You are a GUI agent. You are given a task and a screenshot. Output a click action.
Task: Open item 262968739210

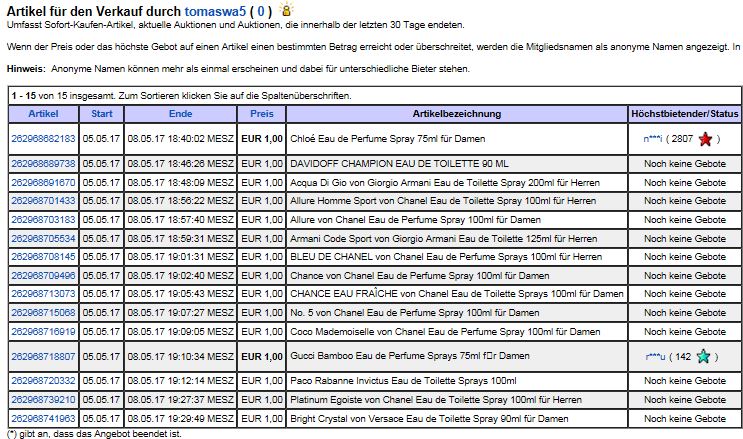tap(43, 400)
